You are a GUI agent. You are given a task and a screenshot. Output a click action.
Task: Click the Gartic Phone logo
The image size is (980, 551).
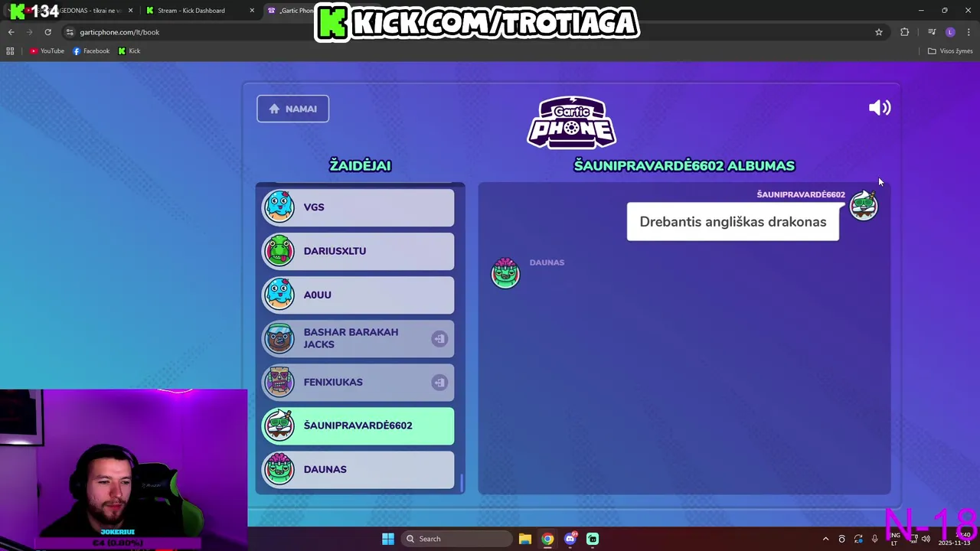click(x=571, y=122)
